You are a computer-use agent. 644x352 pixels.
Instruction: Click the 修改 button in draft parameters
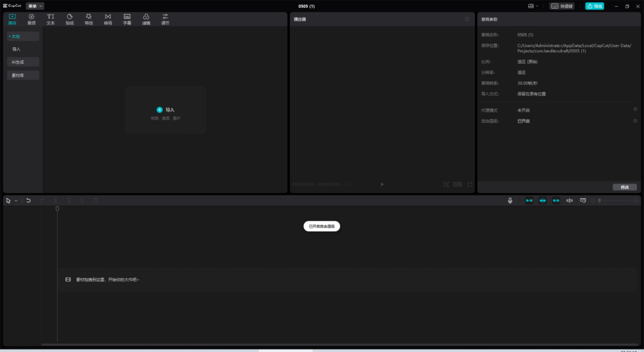(625, 187)
